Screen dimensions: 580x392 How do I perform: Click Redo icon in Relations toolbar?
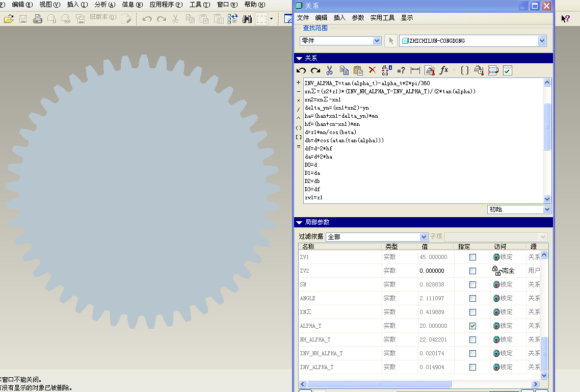315,70
